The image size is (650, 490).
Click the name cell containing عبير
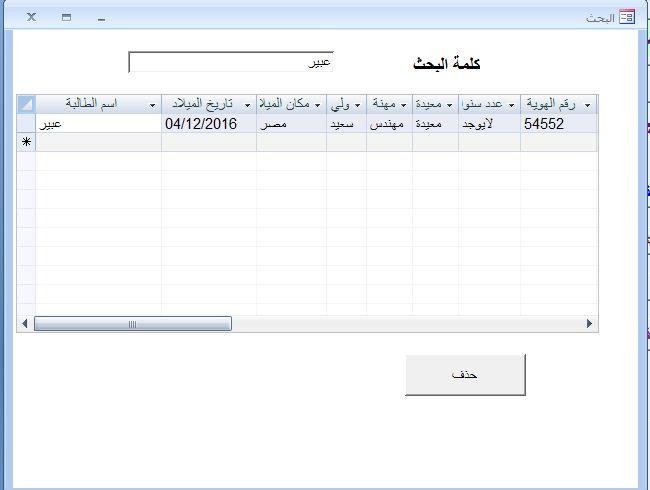point(99,124)
